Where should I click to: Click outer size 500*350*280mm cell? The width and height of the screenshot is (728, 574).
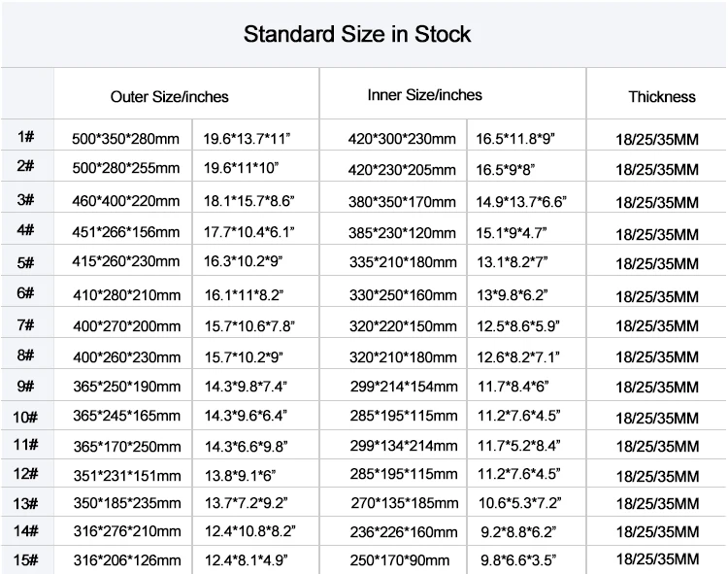tap(125, 139)
